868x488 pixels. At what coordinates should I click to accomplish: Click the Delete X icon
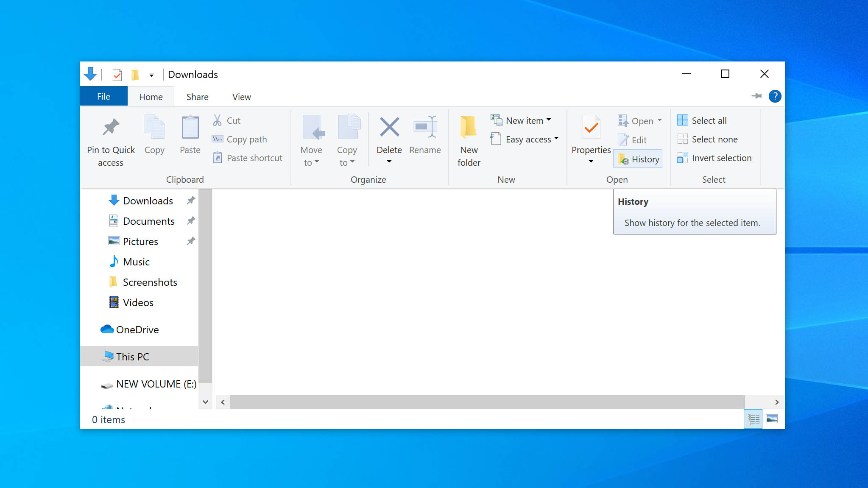389,127
